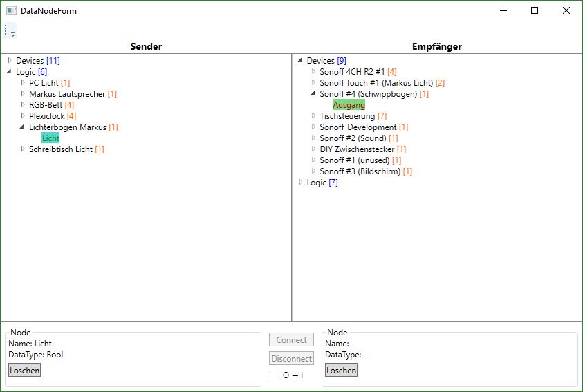Select the Sonoff 4CH R2 #1 row

click(x=358, y=71)
